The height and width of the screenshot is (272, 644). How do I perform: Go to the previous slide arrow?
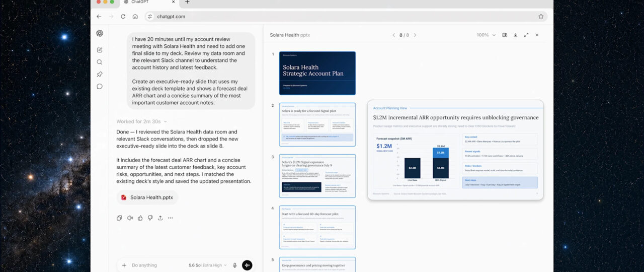tap(394, 35)
